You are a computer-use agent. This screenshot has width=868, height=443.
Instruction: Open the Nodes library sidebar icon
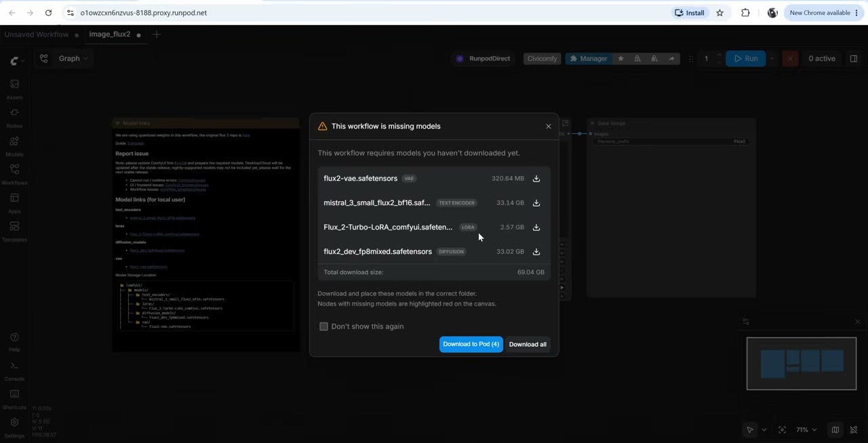point(14,117)
